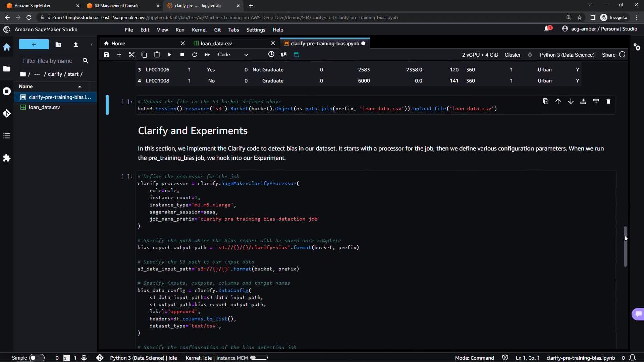Viewport: 644px width, 362px height.
Task: Expand the hidden breadcrumb path ellipsis
Action: point(37,74)
